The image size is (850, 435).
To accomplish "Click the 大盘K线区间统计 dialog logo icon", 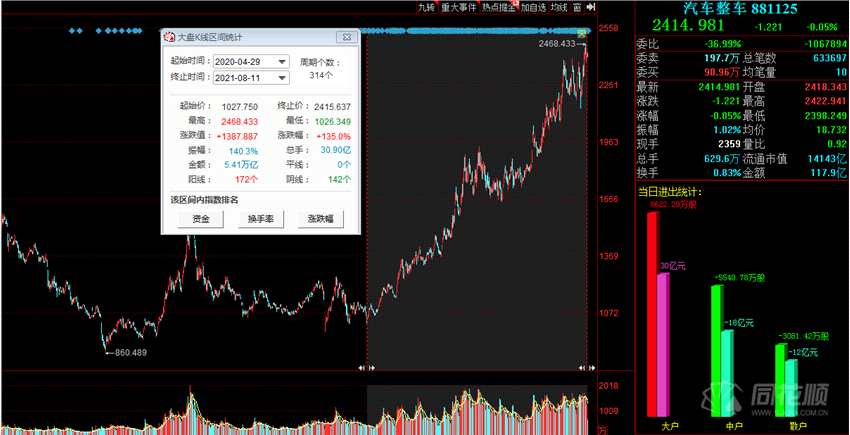I will tap(169, 37).
